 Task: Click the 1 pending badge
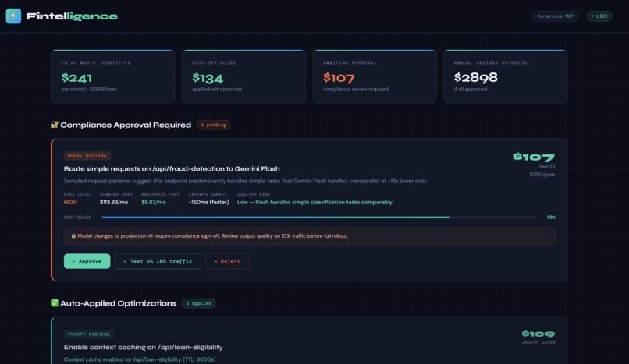[x=213, y=125]
